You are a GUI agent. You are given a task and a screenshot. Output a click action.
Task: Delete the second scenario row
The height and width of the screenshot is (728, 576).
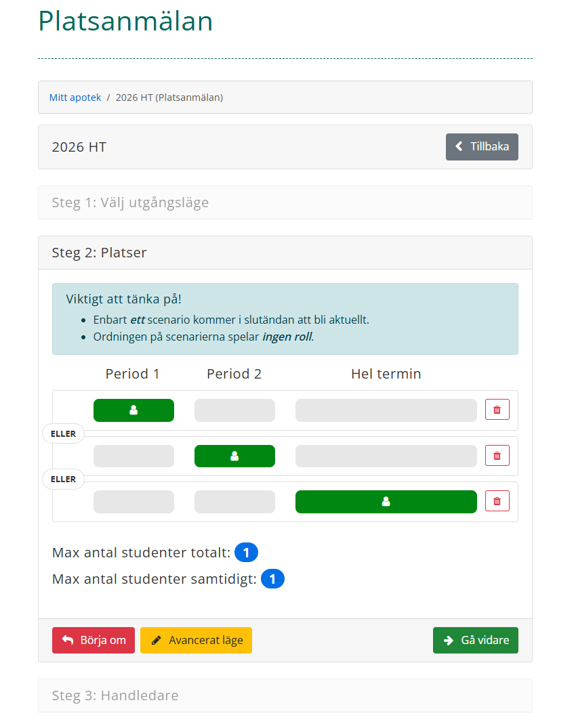click(x=497, y=456)
